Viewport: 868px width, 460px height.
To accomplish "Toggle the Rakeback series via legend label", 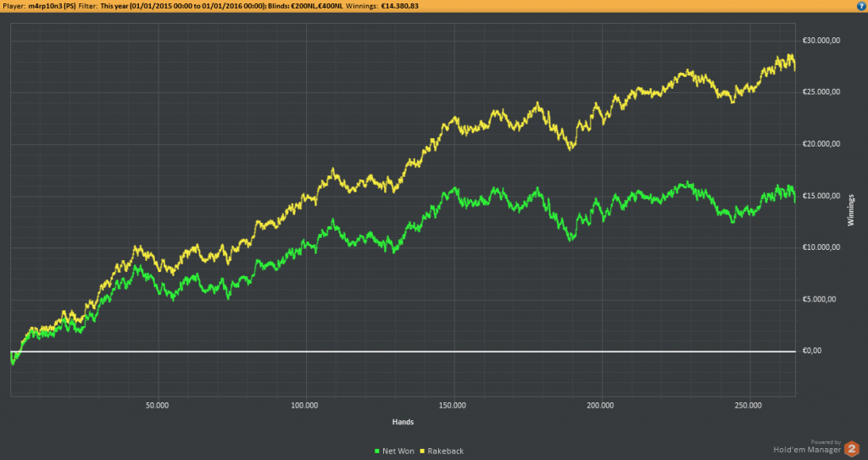I will click(446, 452).
